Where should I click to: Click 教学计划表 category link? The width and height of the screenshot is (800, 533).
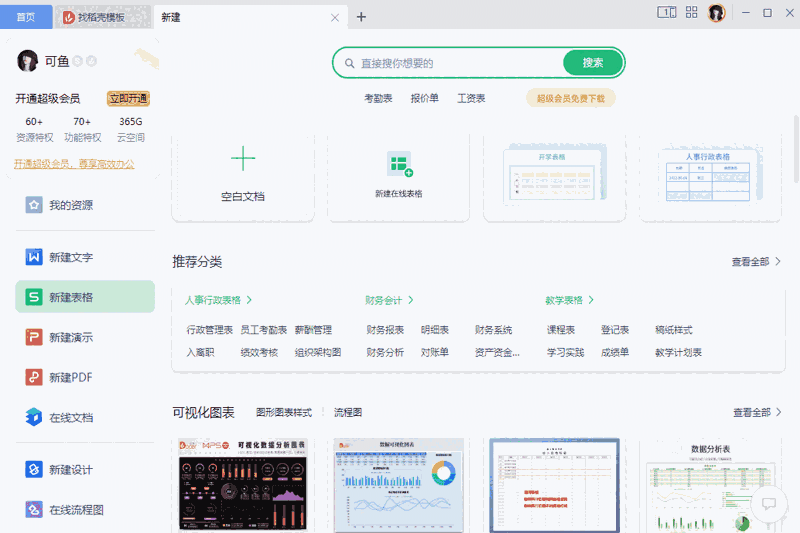679,352
